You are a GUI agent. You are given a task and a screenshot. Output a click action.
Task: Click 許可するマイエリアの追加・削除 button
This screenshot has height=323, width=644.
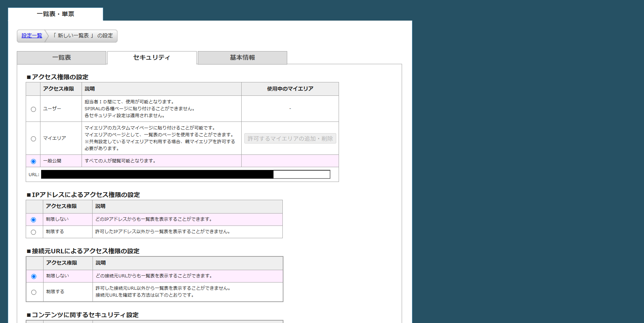coord(290,138)
